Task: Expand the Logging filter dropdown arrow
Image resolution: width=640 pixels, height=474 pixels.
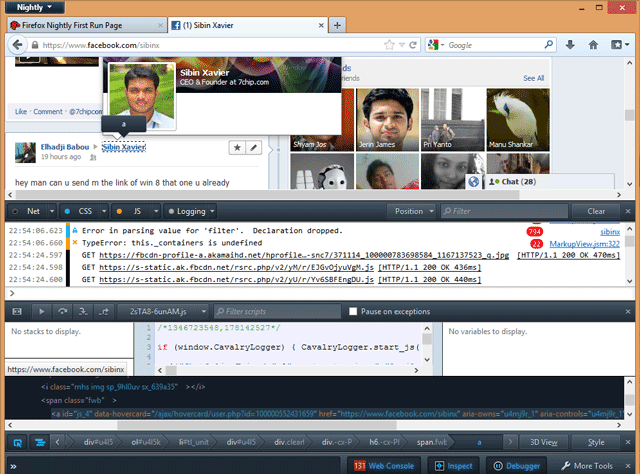Action: click(x=212, y=211)
